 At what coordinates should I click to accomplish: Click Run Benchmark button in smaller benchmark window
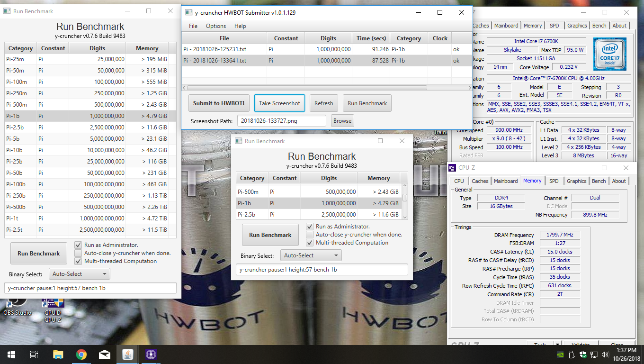click(x=270, y=235)
